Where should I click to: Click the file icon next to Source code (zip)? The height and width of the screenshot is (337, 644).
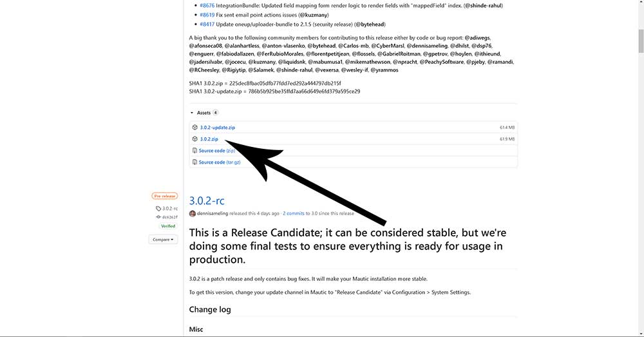pyautogui.click(x=194, y=151)
